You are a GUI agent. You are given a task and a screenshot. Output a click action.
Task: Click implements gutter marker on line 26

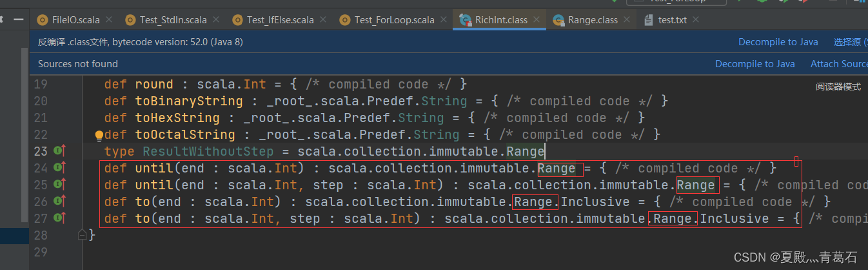(59, 202)
